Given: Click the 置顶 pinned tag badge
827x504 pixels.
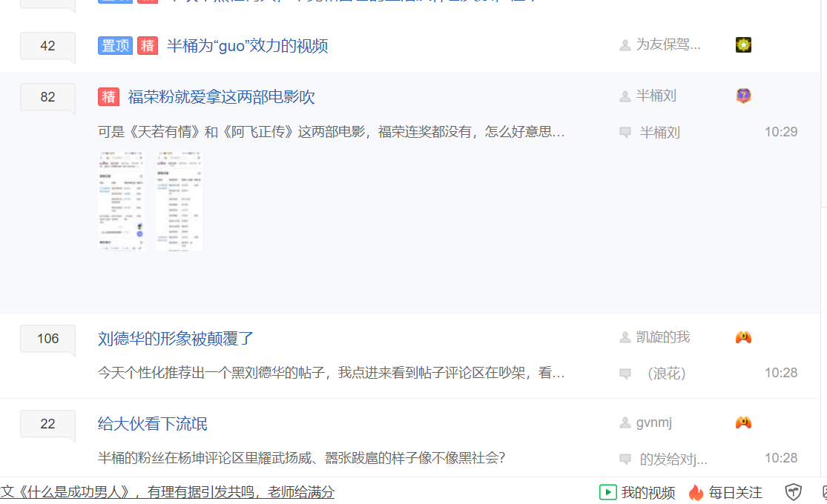Looking at the screenshot, I should point(115,46).
